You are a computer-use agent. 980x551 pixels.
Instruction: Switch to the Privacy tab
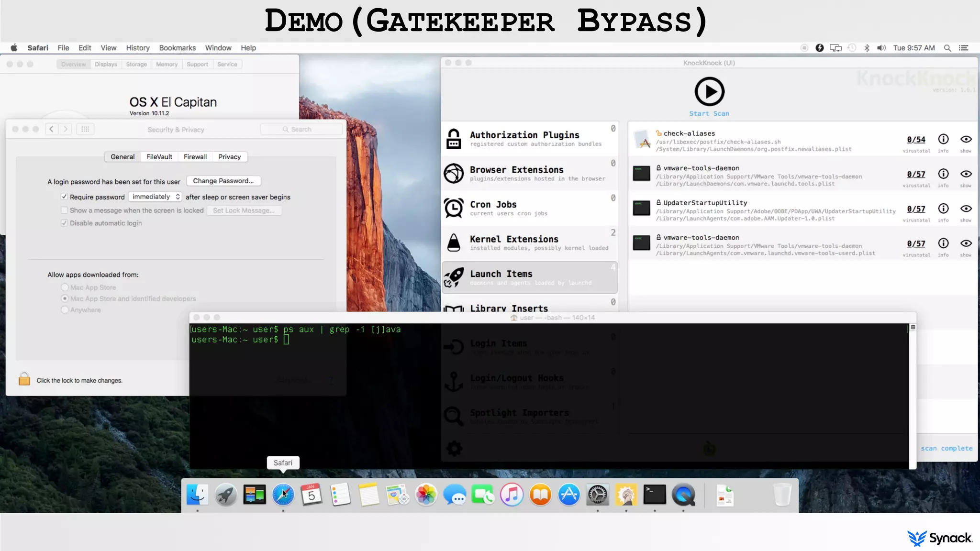230,157
